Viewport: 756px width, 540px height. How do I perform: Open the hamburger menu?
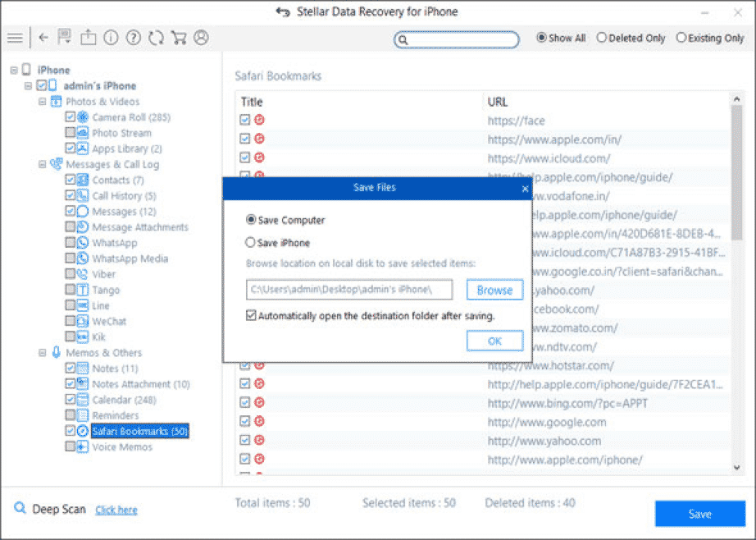[x=15, y=38]
